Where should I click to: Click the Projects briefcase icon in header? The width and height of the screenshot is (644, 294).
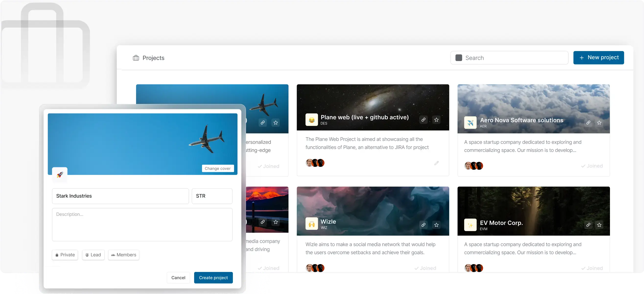[x=136, y=58]
